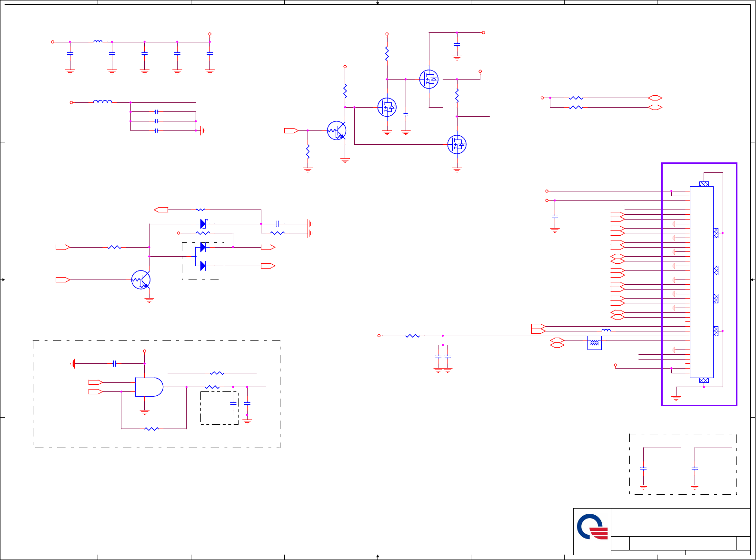The height and width of the screenshot is (560, 756).
Task: Click the empty dashed box near the AND gate output
Action: (x=219, y=408)
